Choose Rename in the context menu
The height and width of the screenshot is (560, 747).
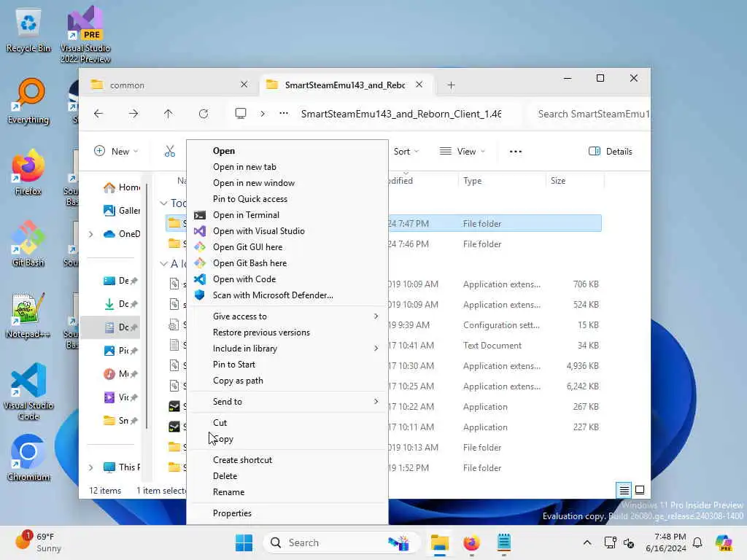coord(287,492)
